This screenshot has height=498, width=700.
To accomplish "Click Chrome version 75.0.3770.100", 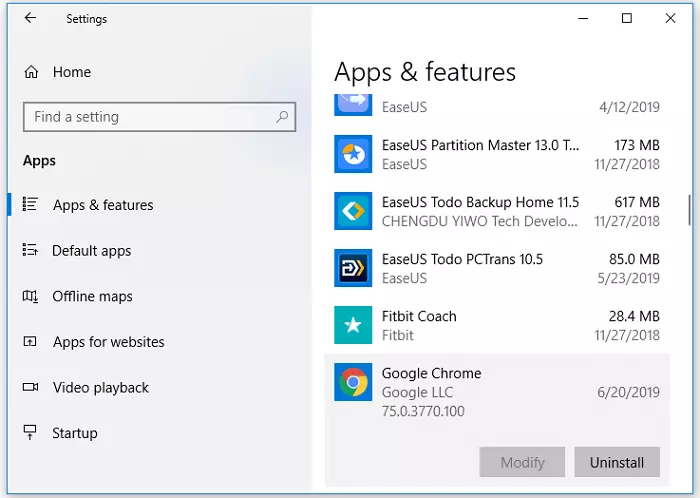I will coord(423,411).
